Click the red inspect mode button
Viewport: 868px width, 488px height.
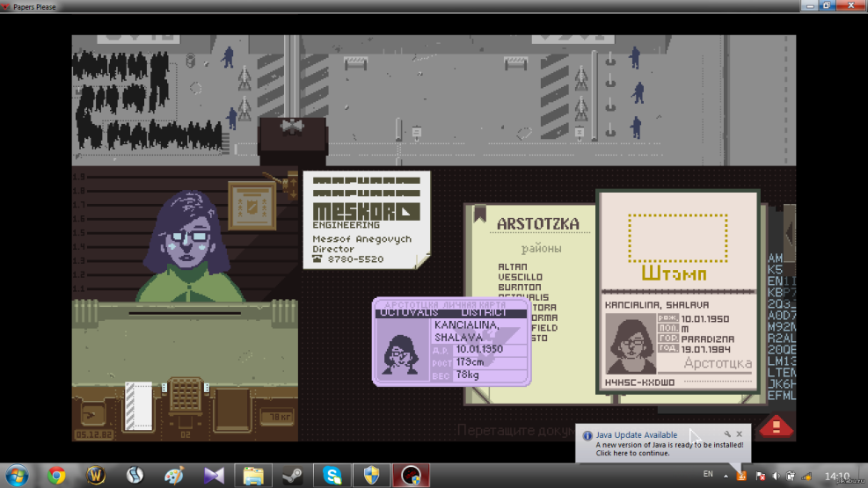(x=776, y=427)
